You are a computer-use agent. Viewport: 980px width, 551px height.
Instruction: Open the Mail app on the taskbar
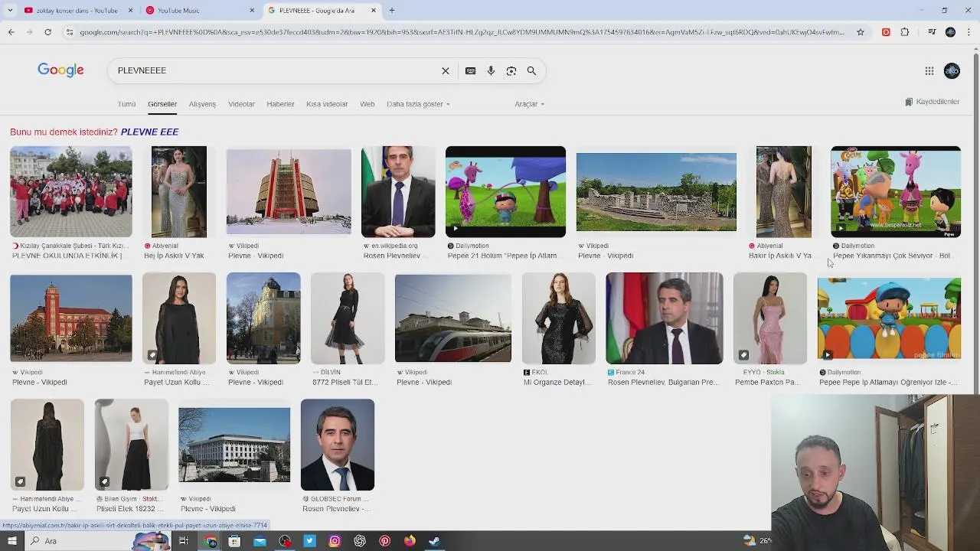(260, 541)
